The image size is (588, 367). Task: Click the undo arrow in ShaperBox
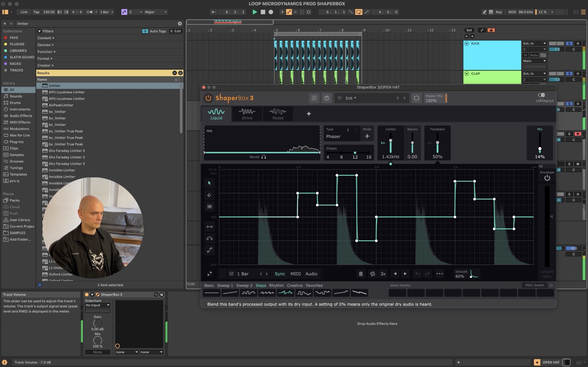click(x=417, y=274)
